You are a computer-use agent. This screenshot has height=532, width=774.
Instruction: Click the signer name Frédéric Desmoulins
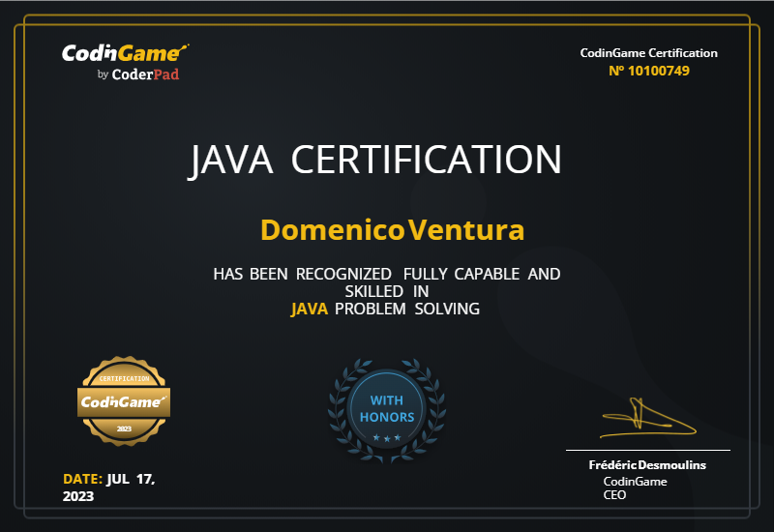click(647, 465)
